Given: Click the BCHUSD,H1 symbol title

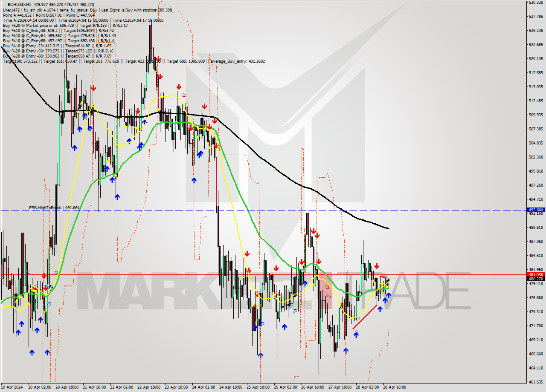Looking at the screenshot, I should pos(20,5).
